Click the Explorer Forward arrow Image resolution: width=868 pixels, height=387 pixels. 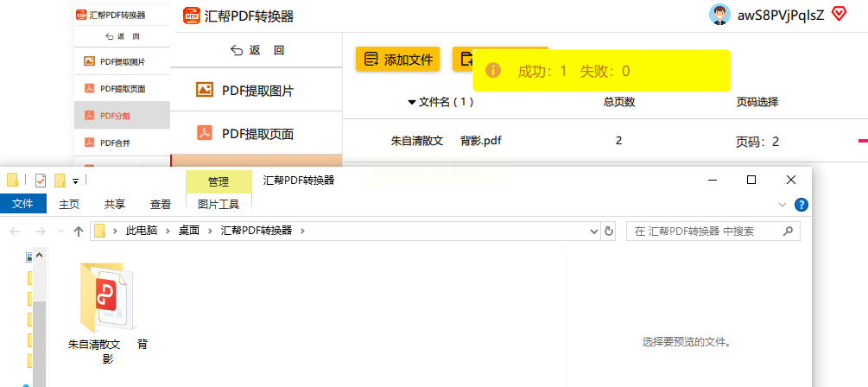40,232
